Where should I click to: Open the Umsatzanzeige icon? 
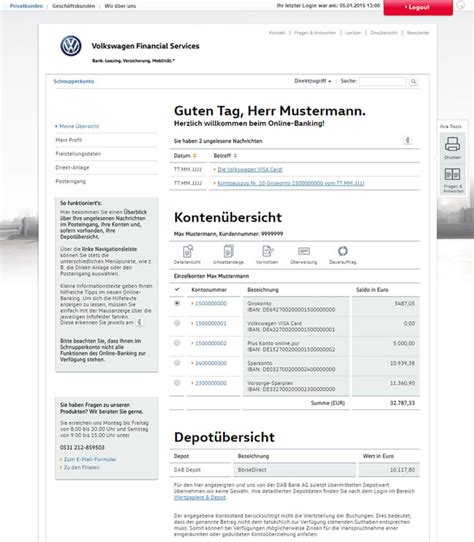(228, 254)
